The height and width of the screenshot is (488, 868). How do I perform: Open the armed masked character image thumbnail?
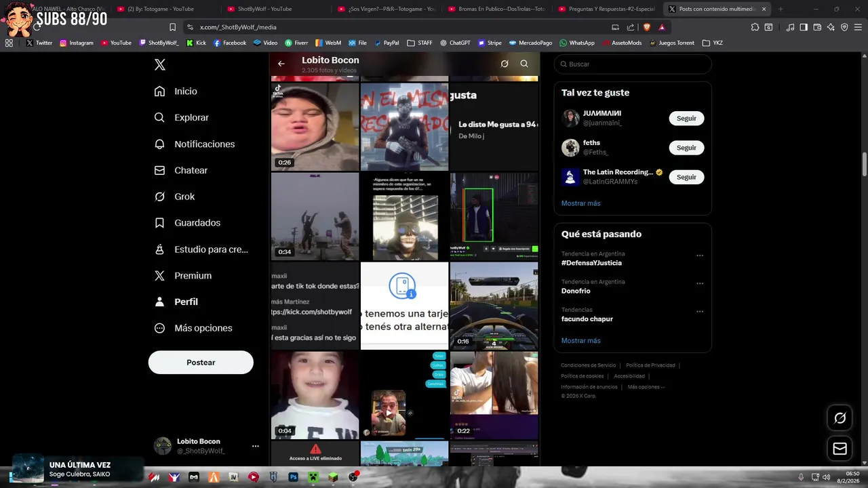click(x=404, y=127)
